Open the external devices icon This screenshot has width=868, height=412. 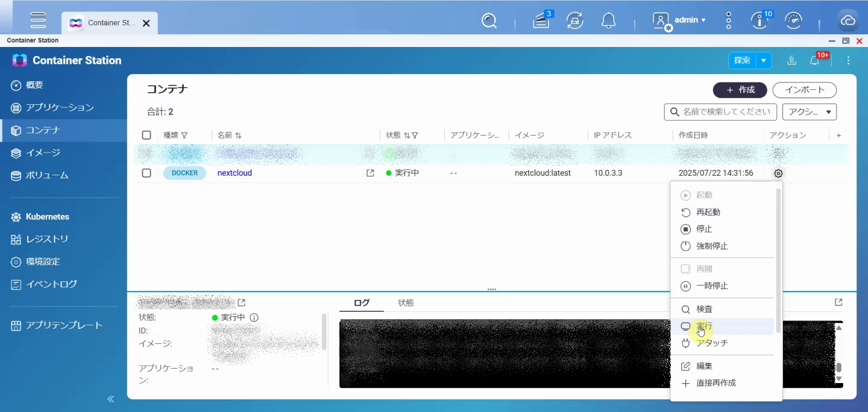click(575, 21)
